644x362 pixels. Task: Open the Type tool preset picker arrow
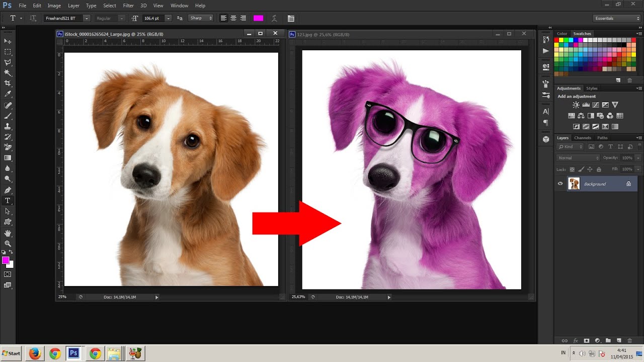coord(21,18)
